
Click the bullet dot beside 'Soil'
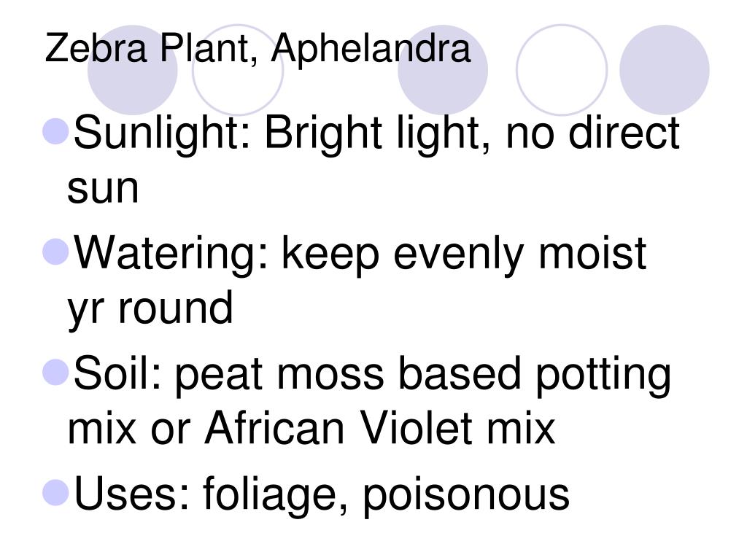click(55, 372)
